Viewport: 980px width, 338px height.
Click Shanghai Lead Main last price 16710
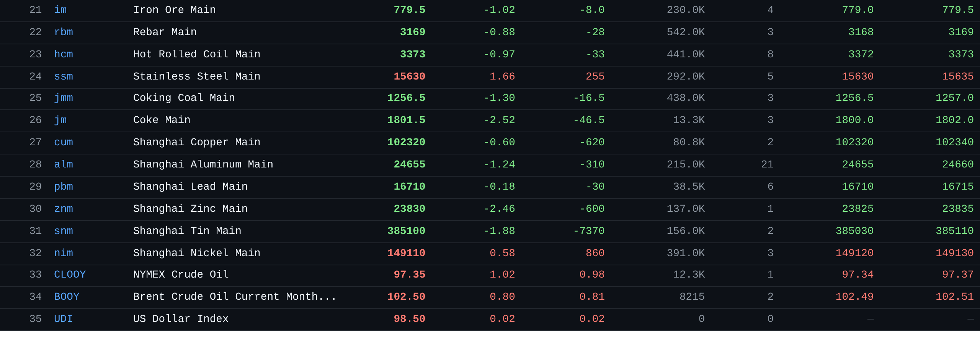409,187
